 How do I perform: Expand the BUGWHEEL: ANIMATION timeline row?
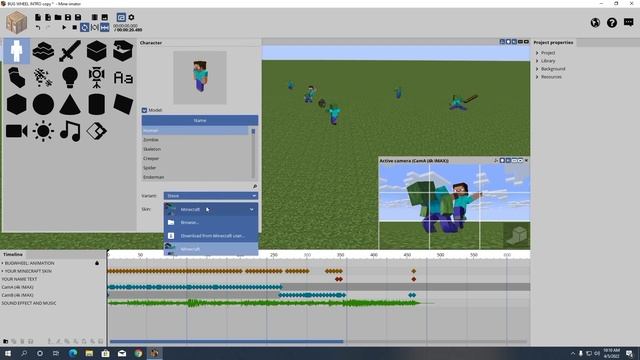coord(2,263)
